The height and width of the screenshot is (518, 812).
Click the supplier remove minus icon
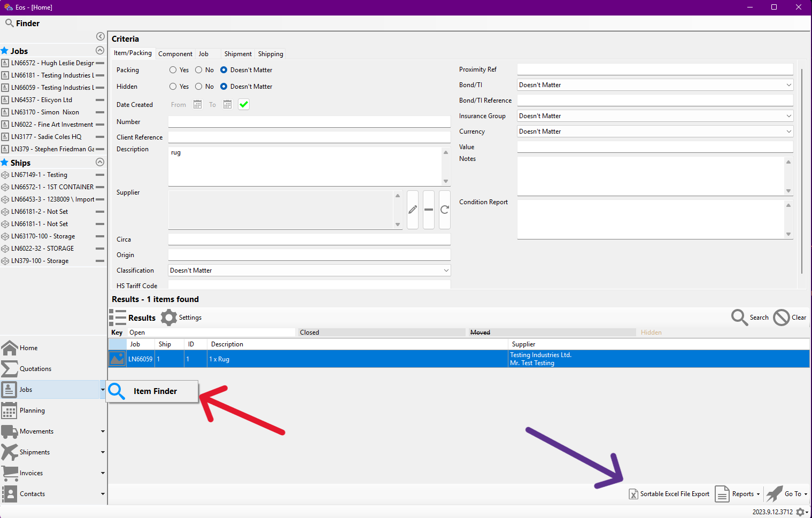tap(429, 210)
